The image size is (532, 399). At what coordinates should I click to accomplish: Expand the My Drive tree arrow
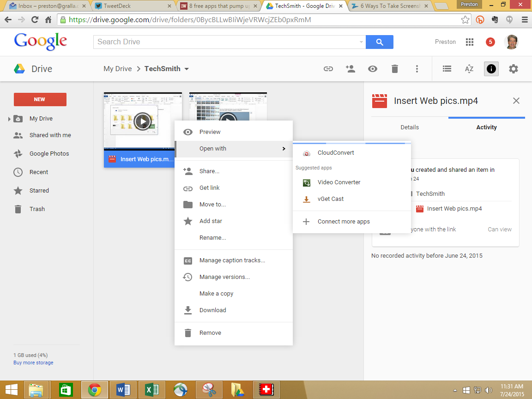coord(9,119)
